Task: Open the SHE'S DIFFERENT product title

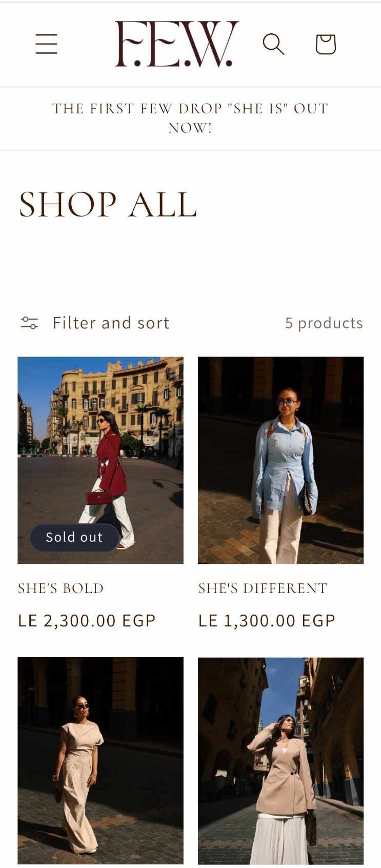Action: pos(263,588)
